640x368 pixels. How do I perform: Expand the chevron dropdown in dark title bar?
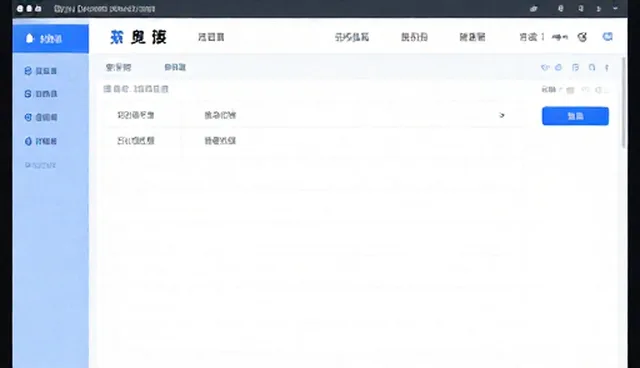click(615, 8)
